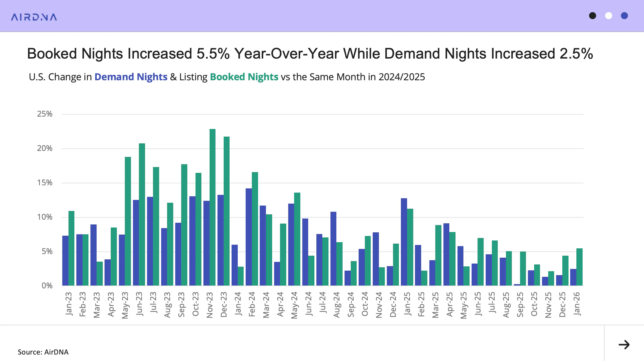
Task: Click the green Booked Nights bar for Mar-25
Action: tap(438, 255)
